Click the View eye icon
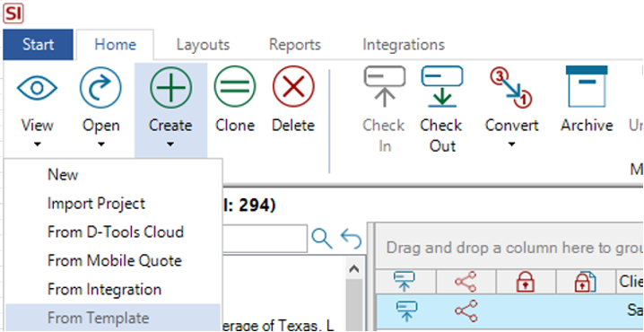Image resolution: width=644 pixels, height=332 pixels. coord(37,88)
